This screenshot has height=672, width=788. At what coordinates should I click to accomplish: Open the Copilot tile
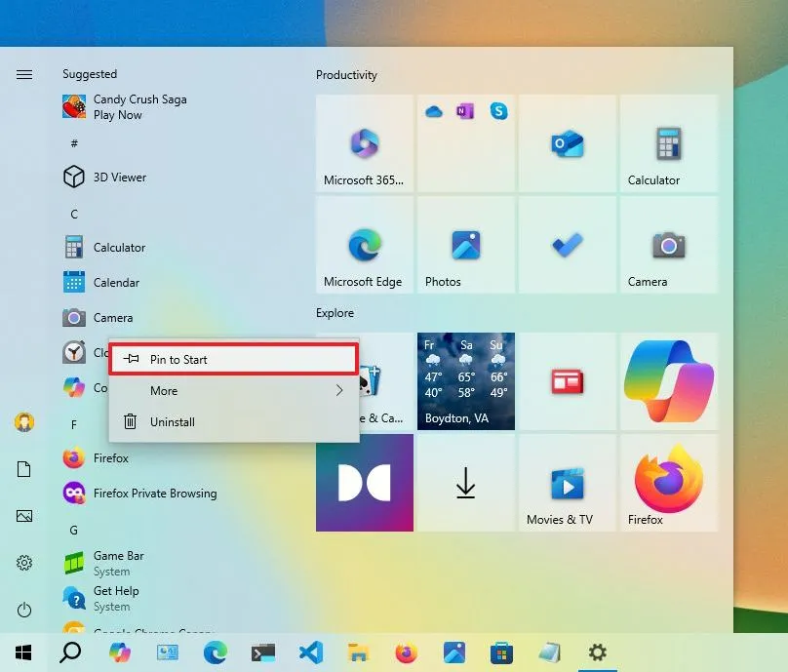(669, 381)
